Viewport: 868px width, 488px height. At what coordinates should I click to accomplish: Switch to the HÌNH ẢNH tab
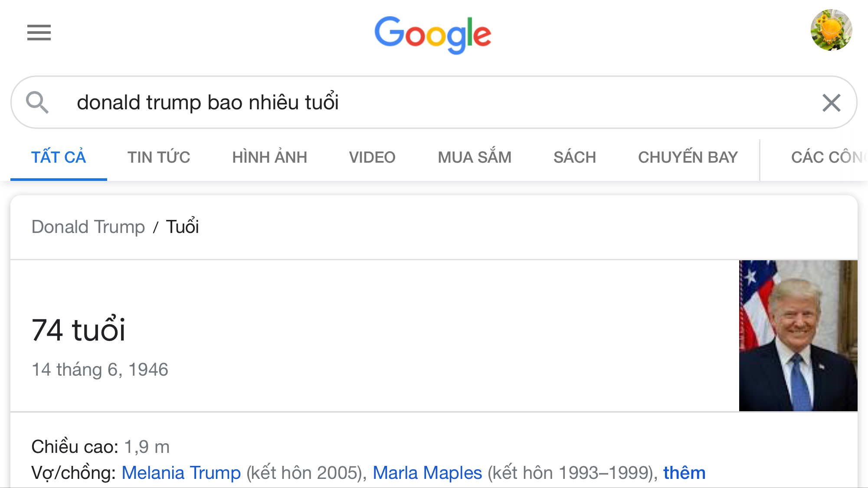point(269,157)
